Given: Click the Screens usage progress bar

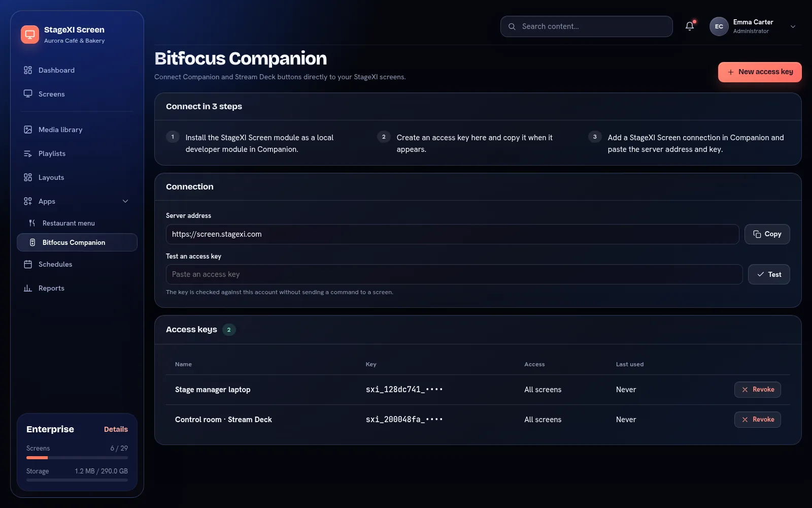Looking at the screenshot, I should click(77, 458).
